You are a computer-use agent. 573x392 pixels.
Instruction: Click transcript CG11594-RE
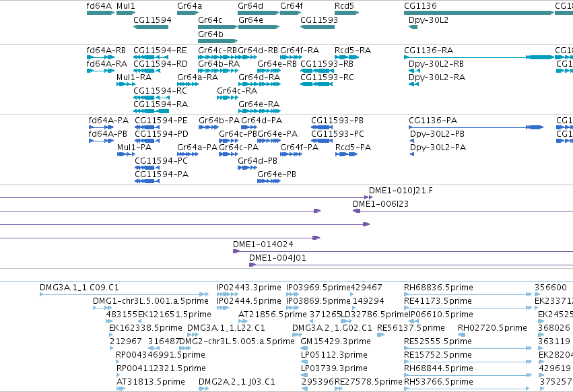pos(160,51)
